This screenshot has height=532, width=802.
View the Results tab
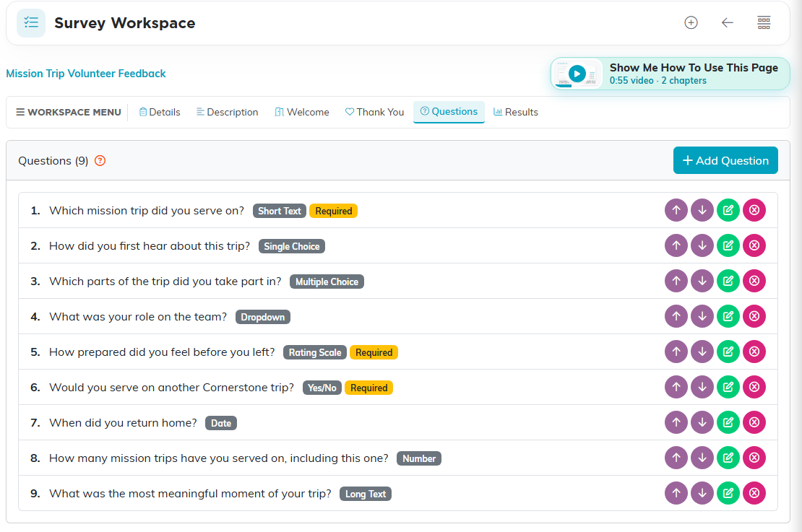tap(516, 112)
